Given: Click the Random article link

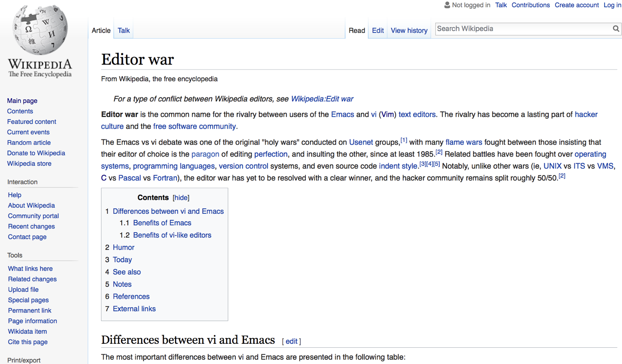Looking at the screenshot, I should click(29, 142).
